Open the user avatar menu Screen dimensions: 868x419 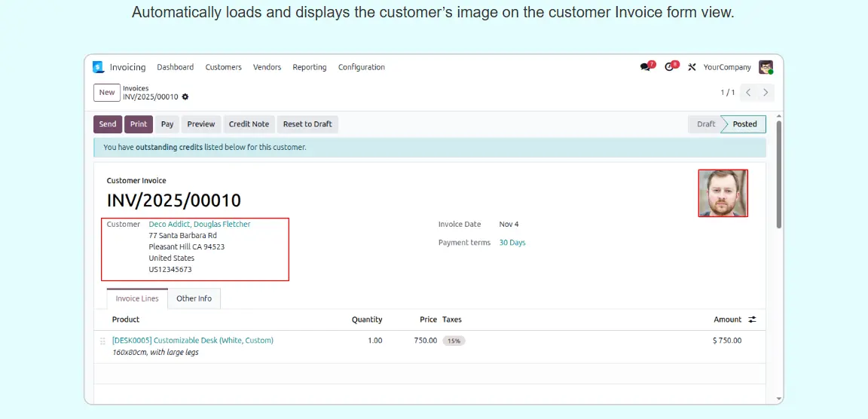766,67
